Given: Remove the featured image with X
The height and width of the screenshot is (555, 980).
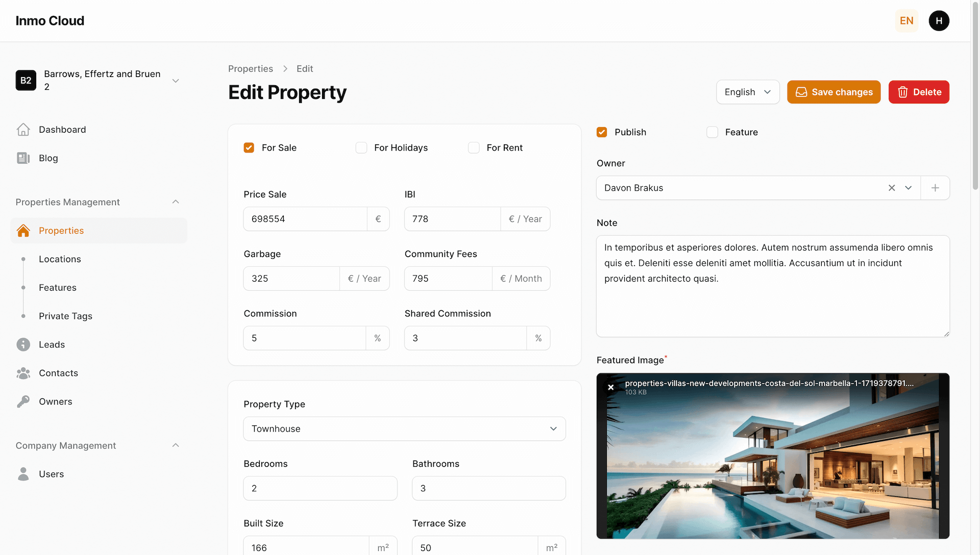Looking at the screenshot, I should (610, 387).
